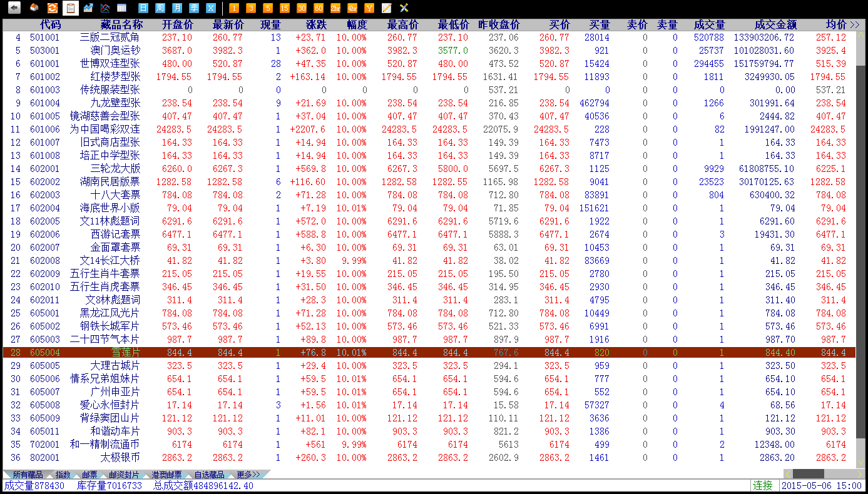Select the 西游记套票 row name
Viewport: 868px width, 494px height.
115,234
